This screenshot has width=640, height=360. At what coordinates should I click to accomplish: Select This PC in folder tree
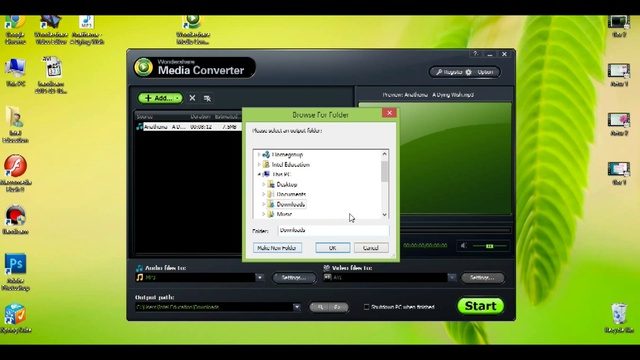(281, 174)
